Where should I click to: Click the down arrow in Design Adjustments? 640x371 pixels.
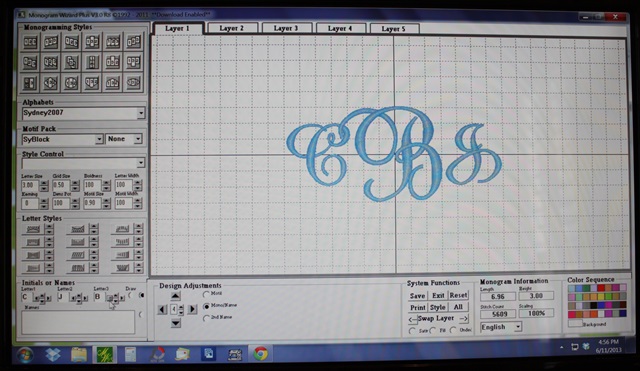176,323
